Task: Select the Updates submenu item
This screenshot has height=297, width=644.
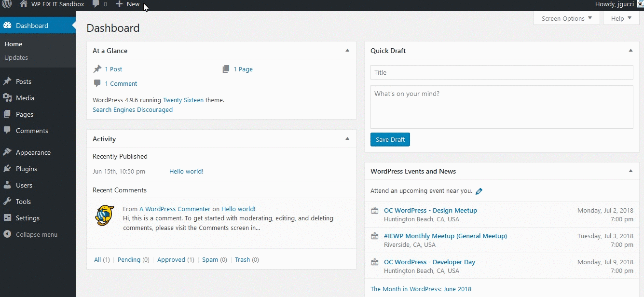Action: [16, 57]
